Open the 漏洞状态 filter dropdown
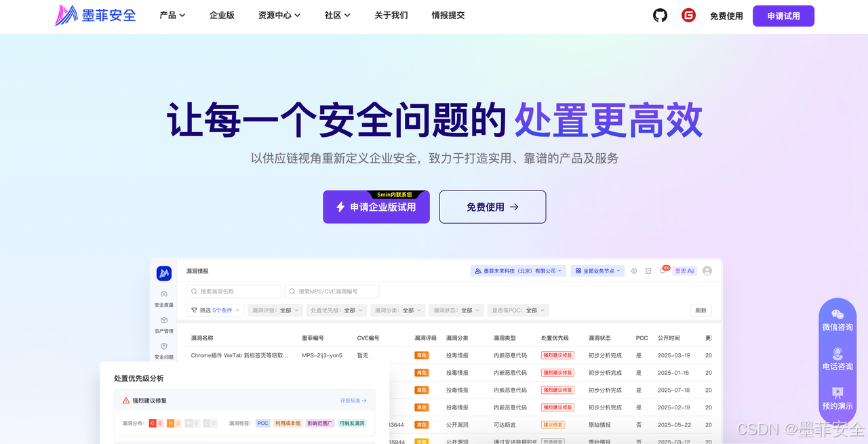Viewport: 868px width, 444px height. (x=456, y=310)
